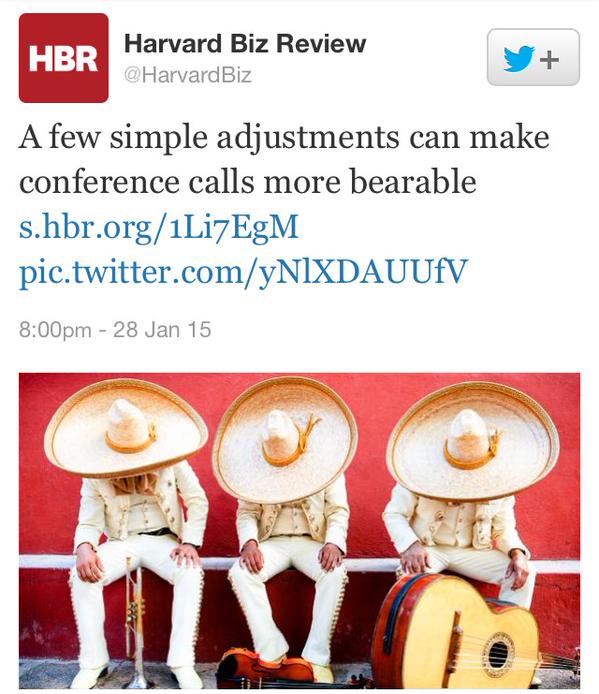Click the plus sign on follow button

[x=549, y=60]
